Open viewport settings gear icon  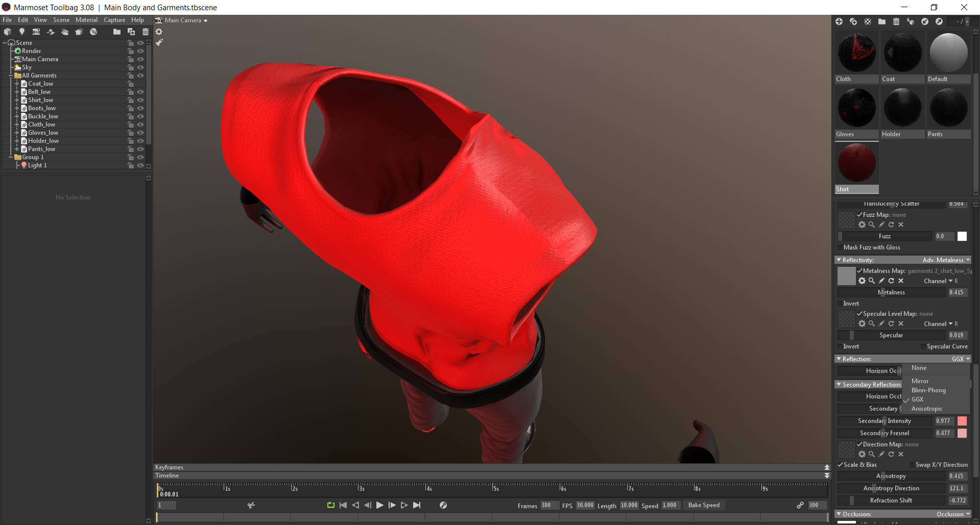point(159,32)
